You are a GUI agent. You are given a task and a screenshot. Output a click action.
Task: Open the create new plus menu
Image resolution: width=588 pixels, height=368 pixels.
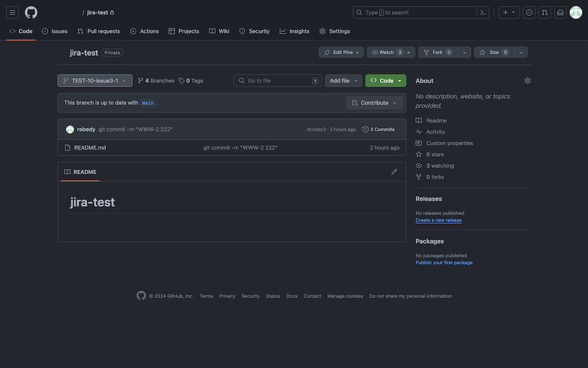[509, 12]
